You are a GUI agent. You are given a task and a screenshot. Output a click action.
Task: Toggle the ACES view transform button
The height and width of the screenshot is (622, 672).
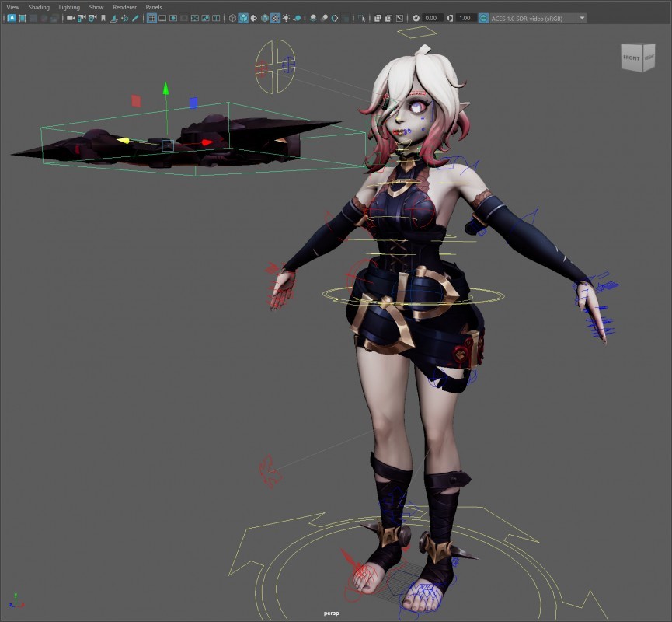click(484, 18)
